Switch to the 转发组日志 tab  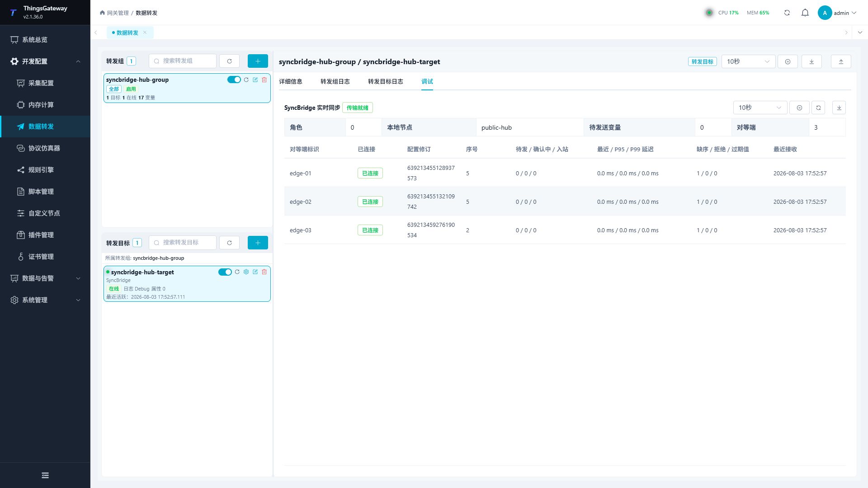tap(335, 81)
